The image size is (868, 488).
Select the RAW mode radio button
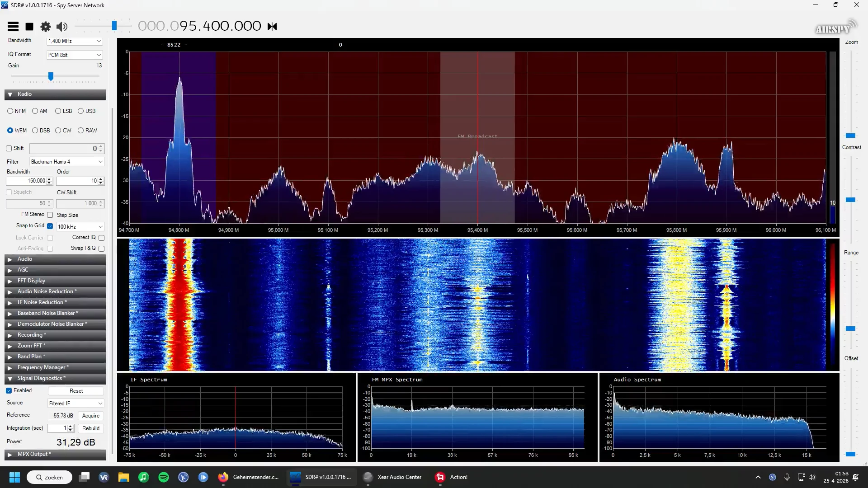80,131
